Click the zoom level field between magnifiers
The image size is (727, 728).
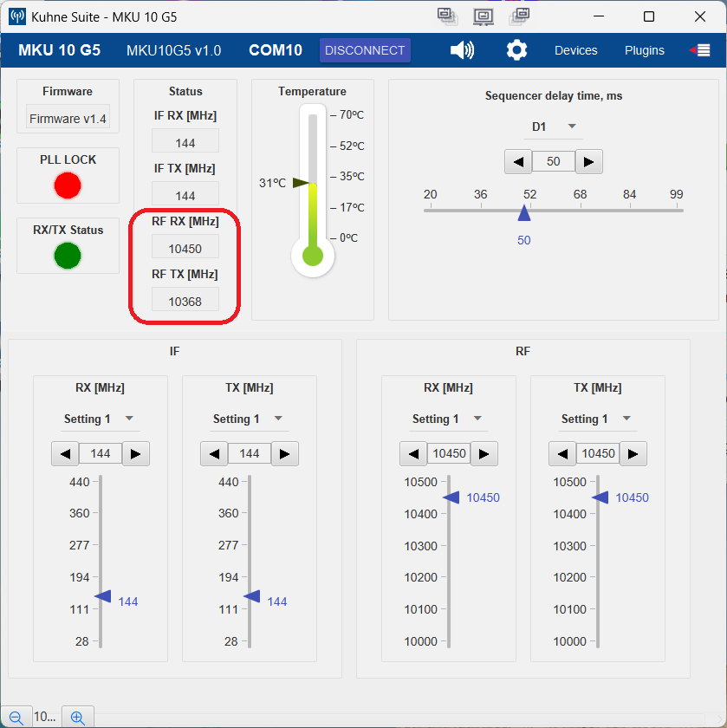[x=47, y=718]
